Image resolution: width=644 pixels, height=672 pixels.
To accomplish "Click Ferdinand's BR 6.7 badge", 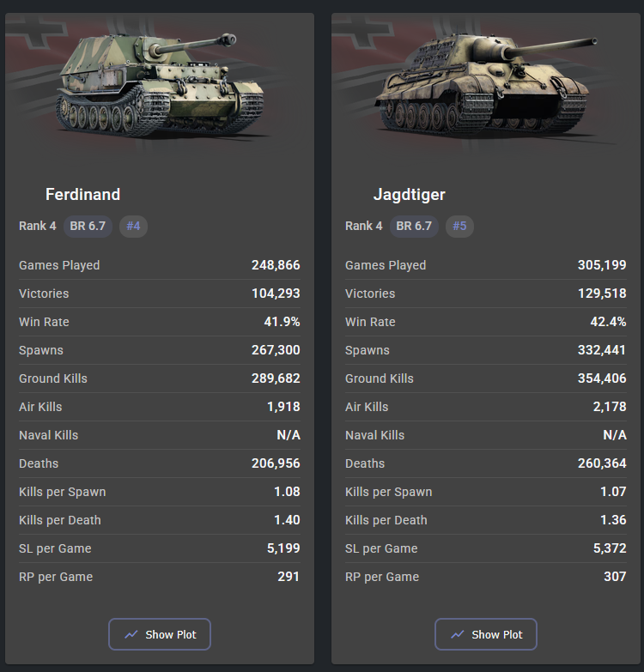I will coord(88,226).
